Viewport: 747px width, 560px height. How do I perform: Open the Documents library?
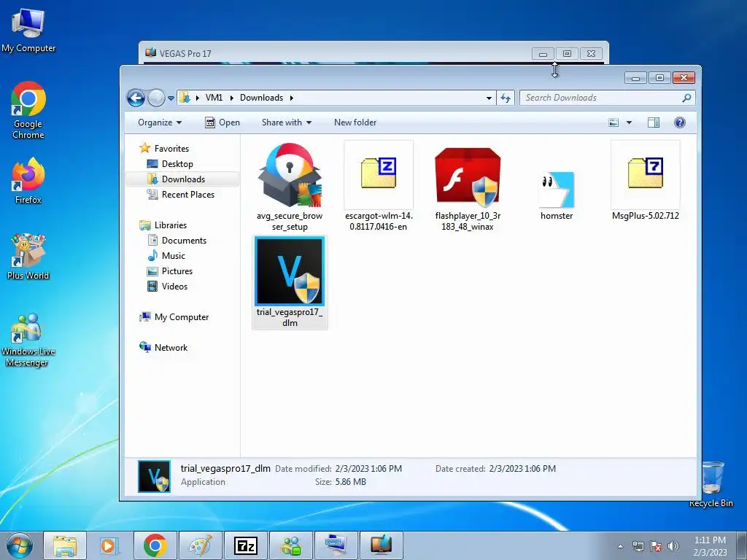[177, 241]
